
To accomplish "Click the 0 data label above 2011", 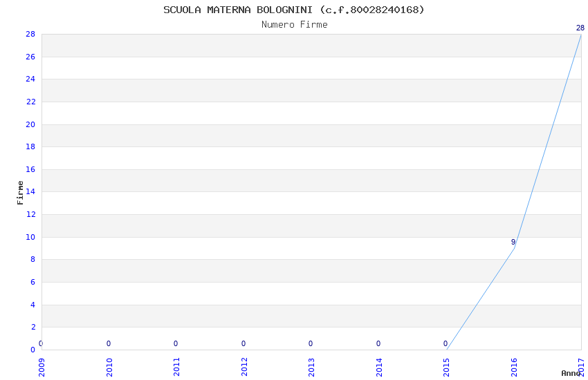I will pos(176,343).
